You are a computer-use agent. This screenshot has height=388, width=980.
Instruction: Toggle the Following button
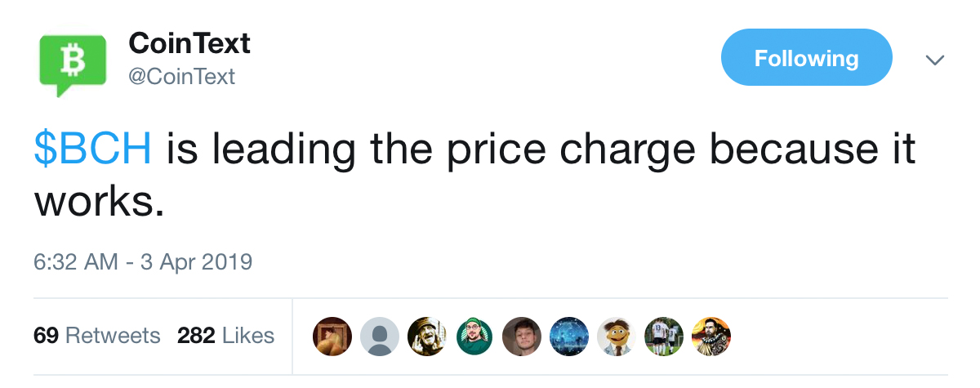coord(806,58)
